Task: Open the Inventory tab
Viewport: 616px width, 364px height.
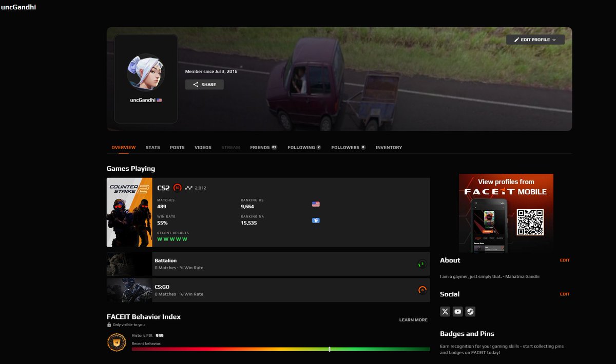Action: pos(389,148)
